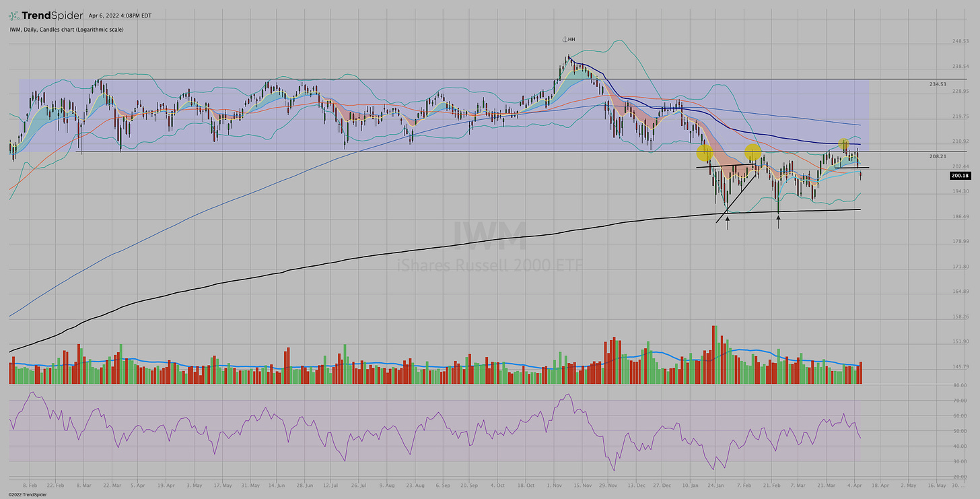Click the 238.54 price axis label
This screenshot has height=499, width=980.
pos(960,66)
